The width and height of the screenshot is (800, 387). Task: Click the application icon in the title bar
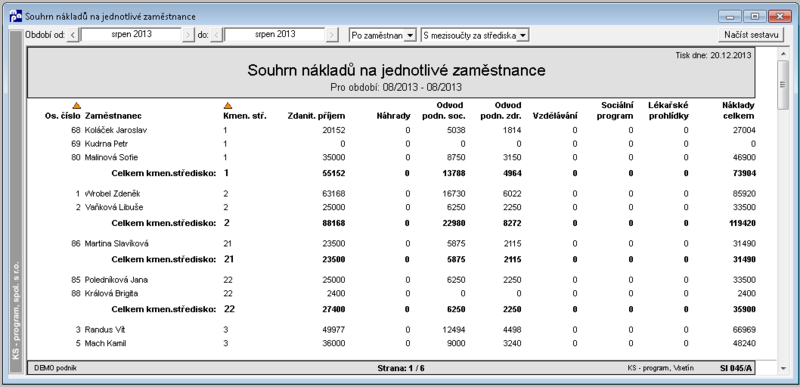16,16
